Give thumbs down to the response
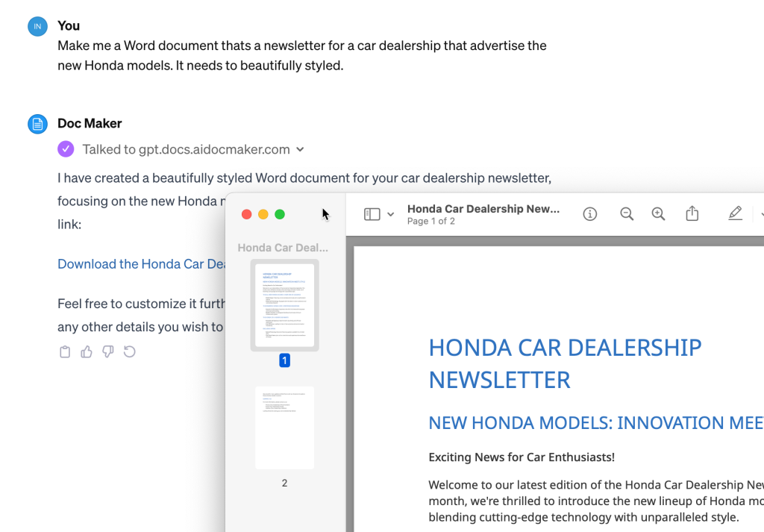Screen dimensions: 764x532 (x=107, y=351)
